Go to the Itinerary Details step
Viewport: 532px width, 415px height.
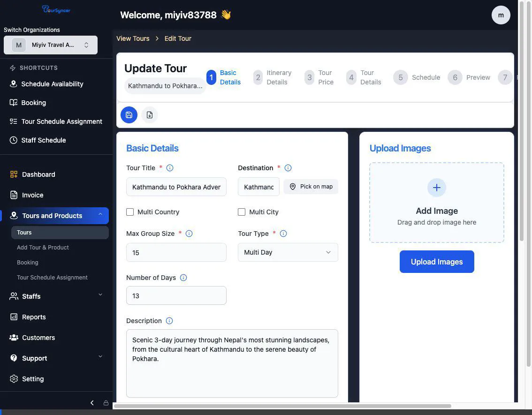273,77
